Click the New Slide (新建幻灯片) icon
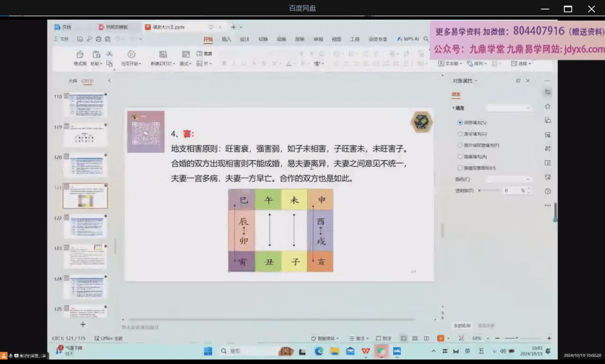Viewport: 605px width, 364px height. (162, 54)
